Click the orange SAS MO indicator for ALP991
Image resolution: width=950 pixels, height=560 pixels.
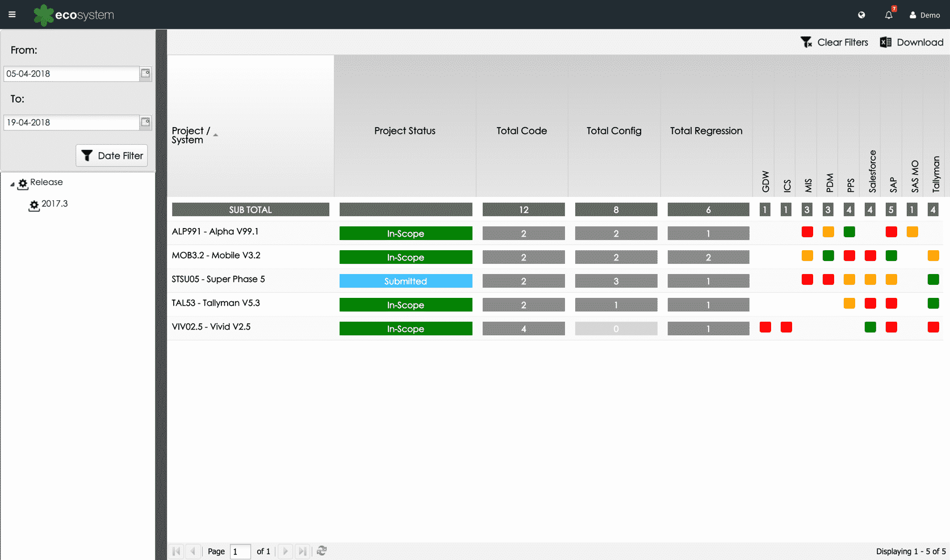pos(913,231)
